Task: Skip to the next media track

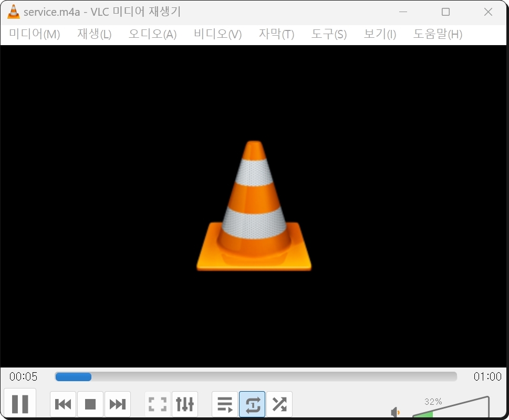Action: tap(118, 404)
